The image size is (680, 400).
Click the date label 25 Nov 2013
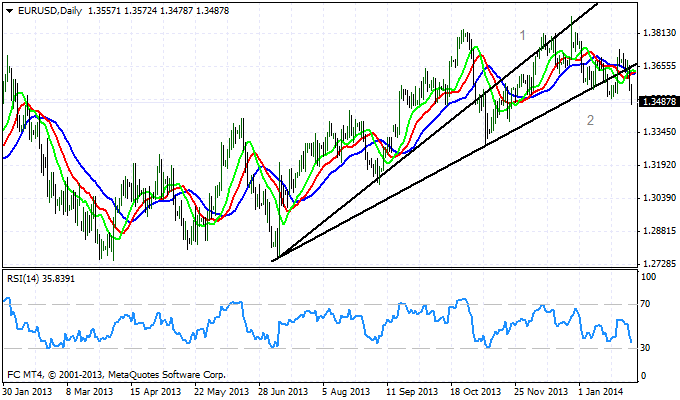(x=541, y=392)
